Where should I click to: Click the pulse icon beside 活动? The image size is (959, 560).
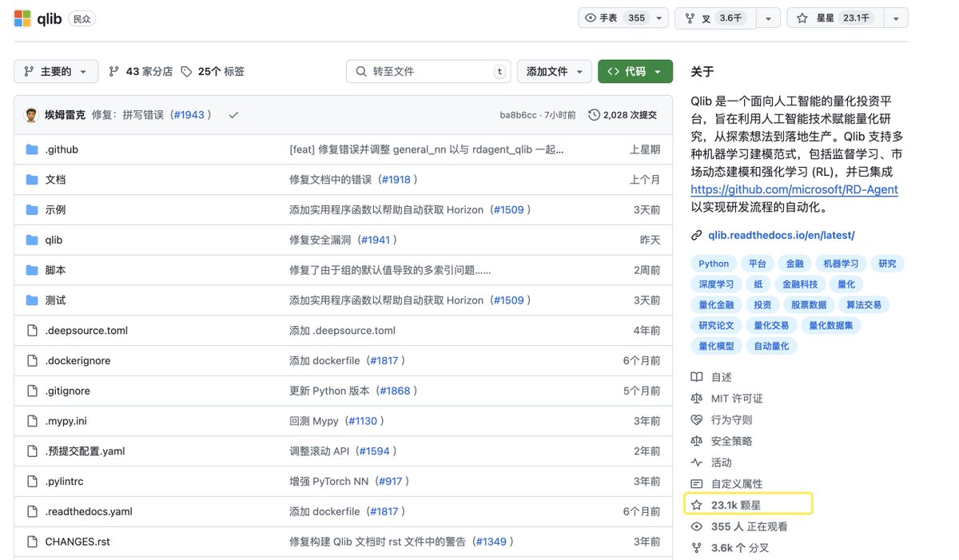coord(697,463)
